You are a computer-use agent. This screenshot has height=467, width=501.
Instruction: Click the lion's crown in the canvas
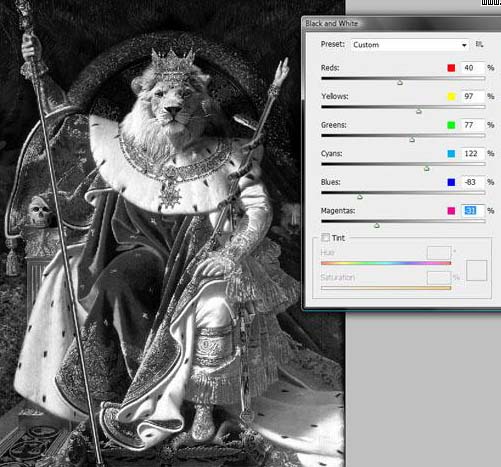(173, 63)
